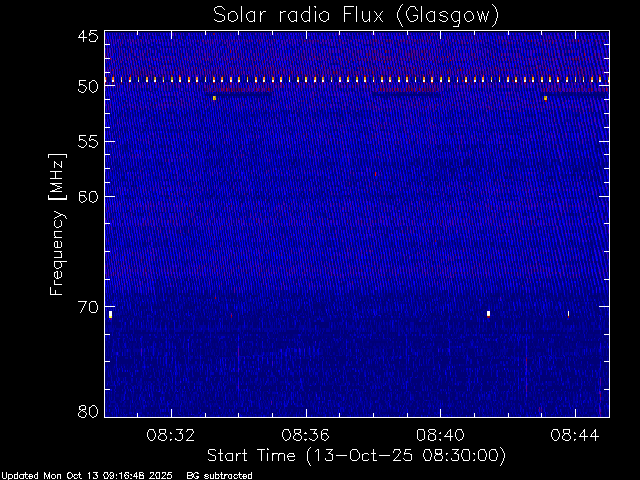Click the 08:36 time tick label
The image size is (640, 480).
(x=305, y=435)
